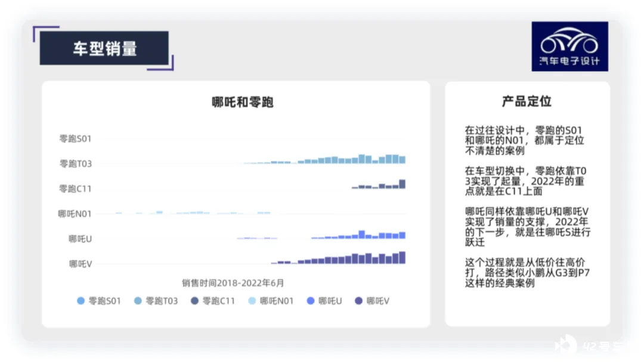Click the axis caption 销售时间2018-2022年6月

coord(233,283)
